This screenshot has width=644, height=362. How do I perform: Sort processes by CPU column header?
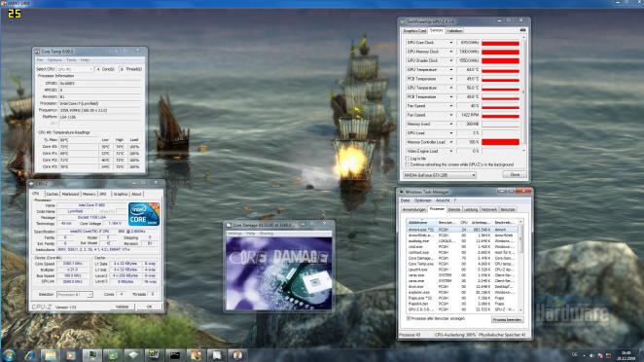pos(464,222)
